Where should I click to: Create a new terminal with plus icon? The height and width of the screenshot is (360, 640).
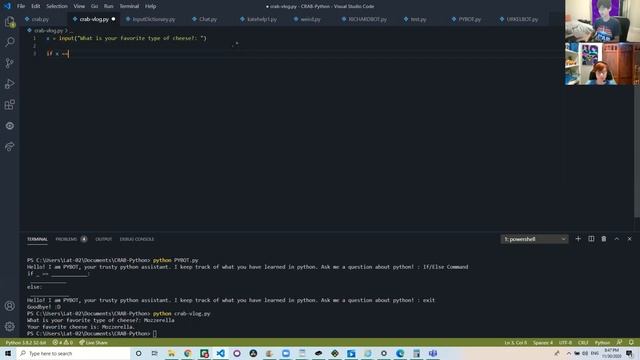[x=578, y=239]
